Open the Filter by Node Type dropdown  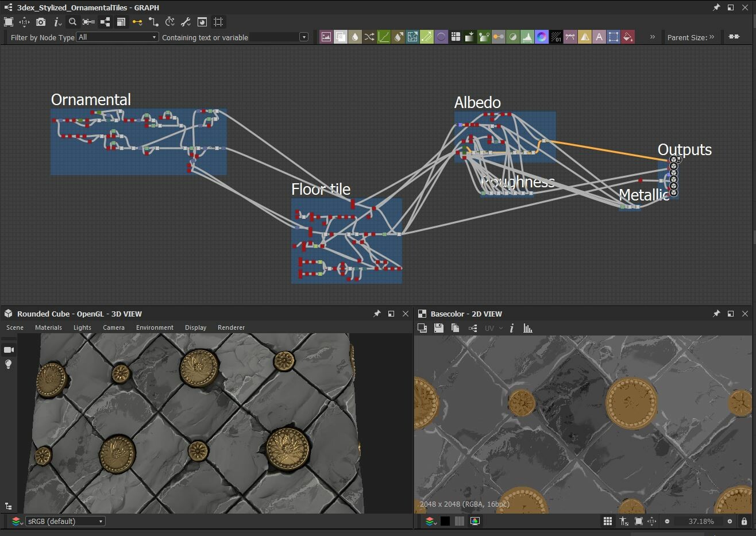(117, 37)
